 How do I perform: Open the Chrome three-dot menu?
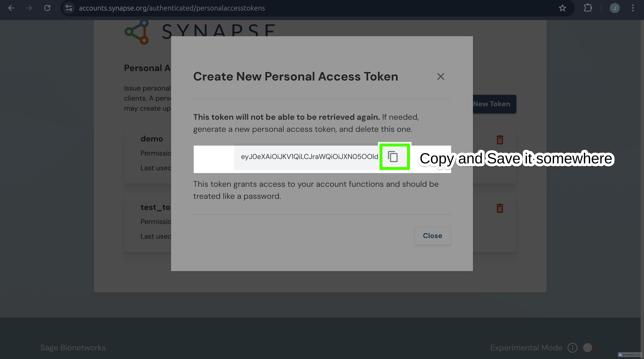click(633, 8)
